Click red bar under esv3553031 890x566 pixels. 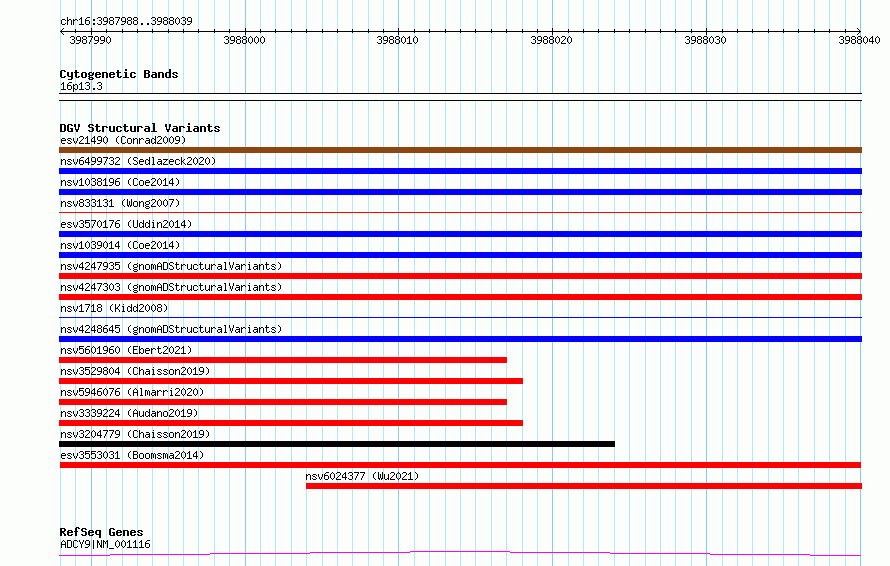[460, 465]
